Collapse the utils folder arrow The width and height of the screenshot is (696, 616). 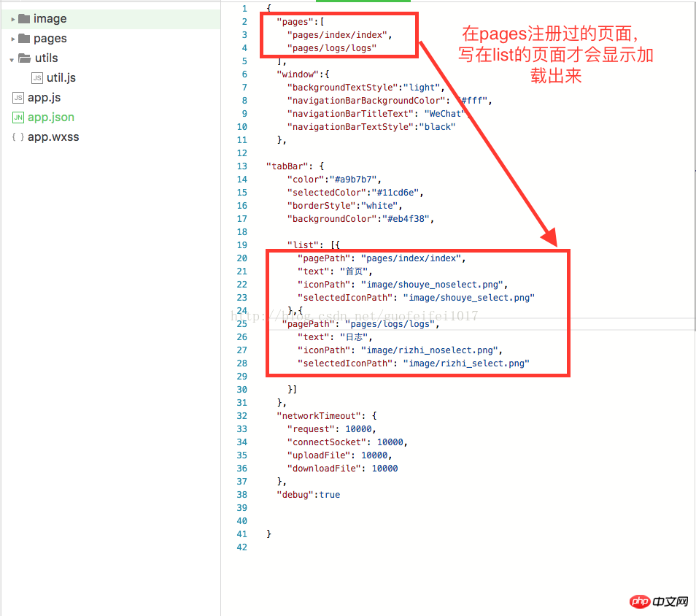(x=12, y=60)
